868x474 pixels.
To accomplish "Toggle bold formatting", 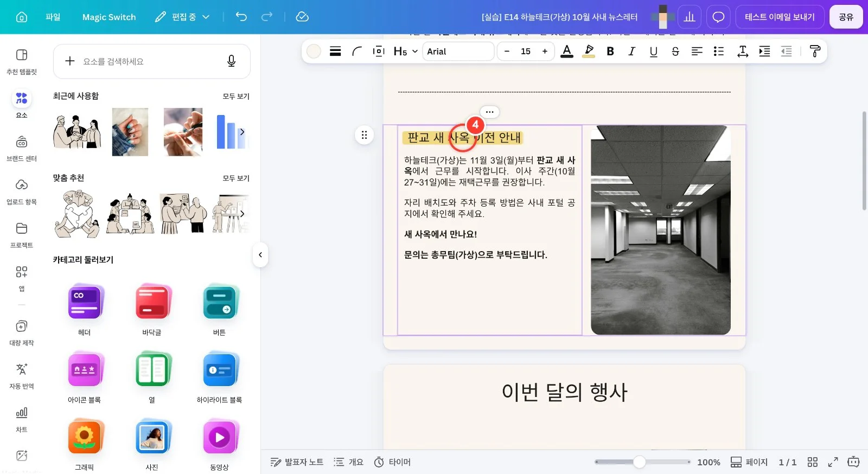I will point(610,51).
